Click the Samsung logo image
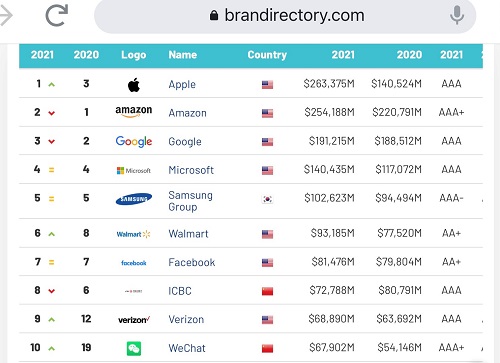 134,199
